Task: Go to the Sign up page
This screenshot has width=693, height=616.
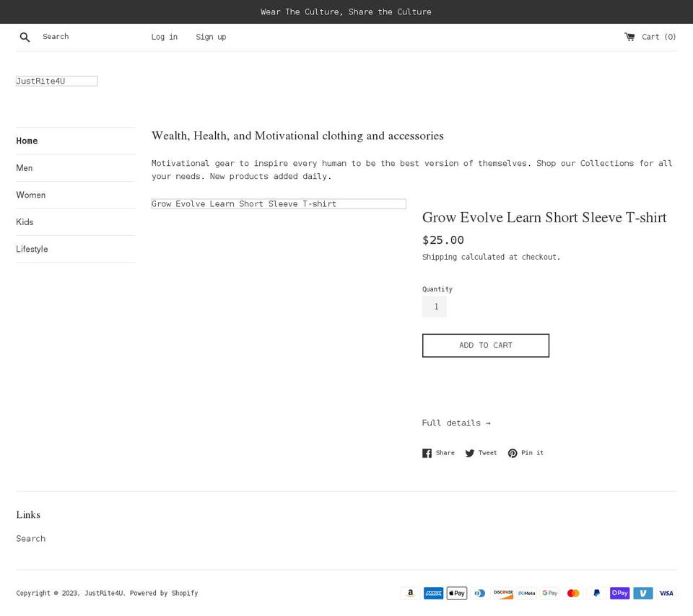Action: point(211,37)
